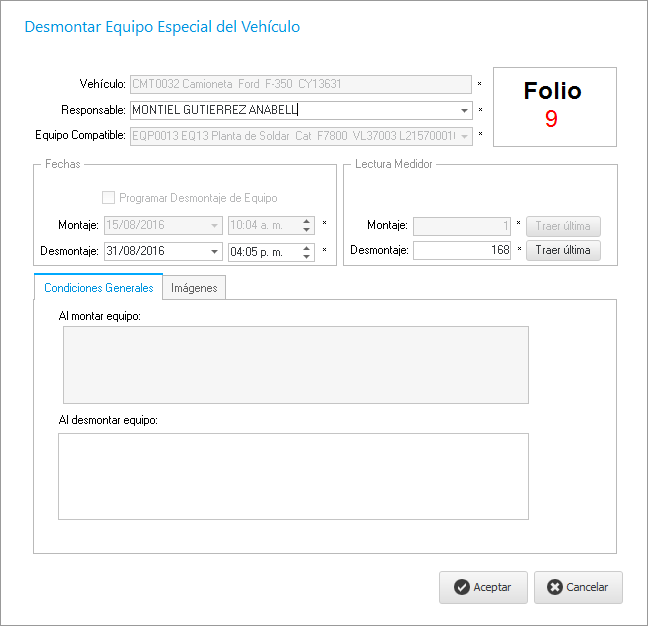Expand the Responsable dropdown list

coord(465,111)
